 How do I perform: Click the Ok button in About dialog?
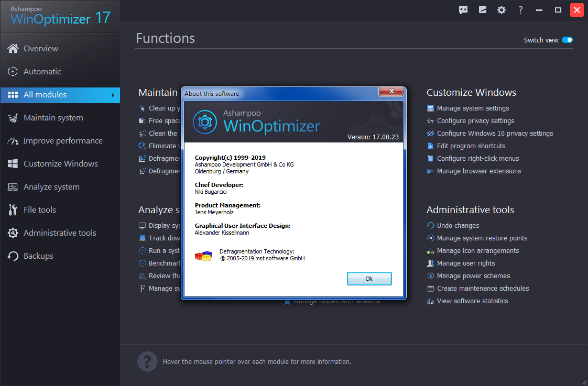click(369, 279)
